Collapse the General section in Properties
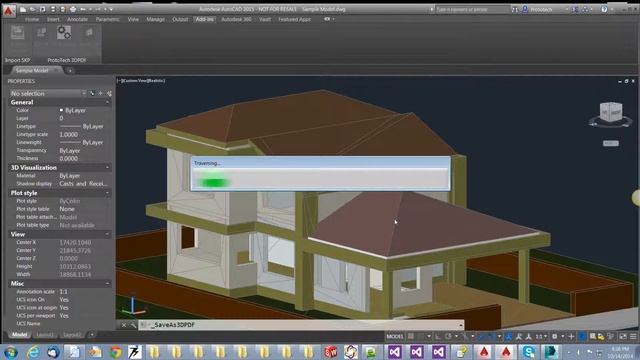640x360 pixels. tap(108, 102)
